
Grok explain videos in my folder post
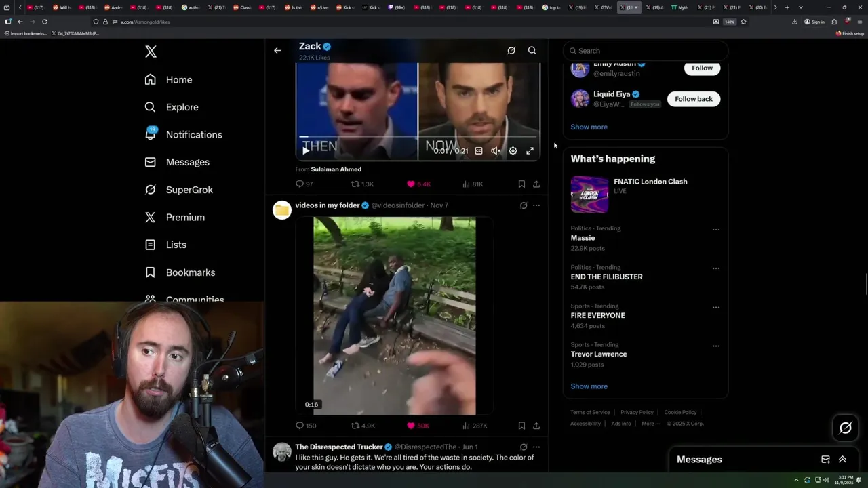524,205
